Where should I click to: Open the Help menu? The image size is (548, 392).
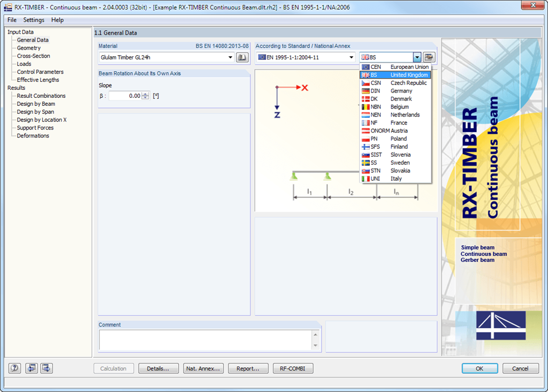tap(57, 20)
